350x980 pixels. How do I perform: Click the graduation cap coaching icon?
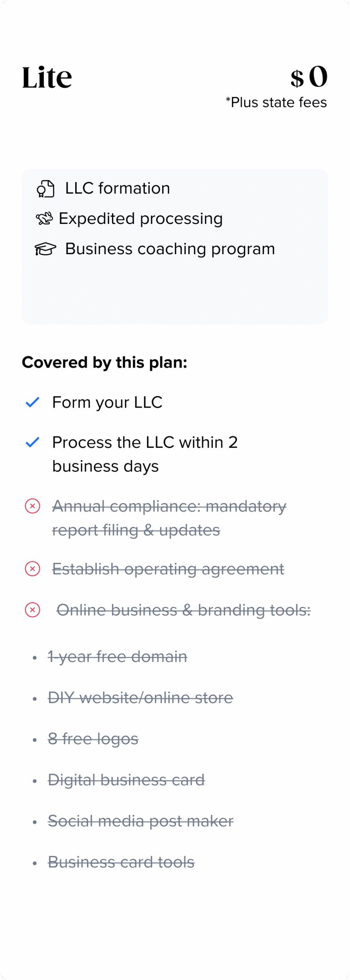45,249
